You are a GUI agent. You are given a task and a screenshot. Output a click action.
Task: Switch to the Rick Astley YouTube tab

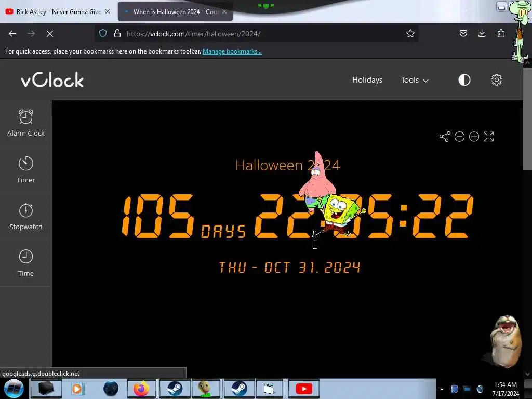[58, 12]
